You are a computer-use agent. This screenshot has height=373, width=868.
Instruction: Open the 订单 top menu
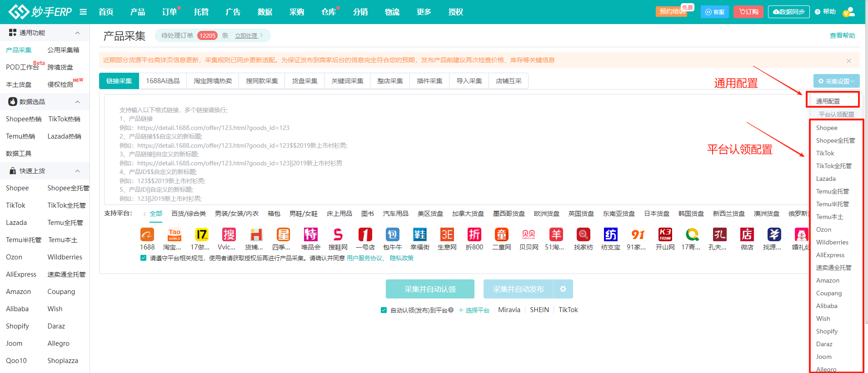(169, 12)
